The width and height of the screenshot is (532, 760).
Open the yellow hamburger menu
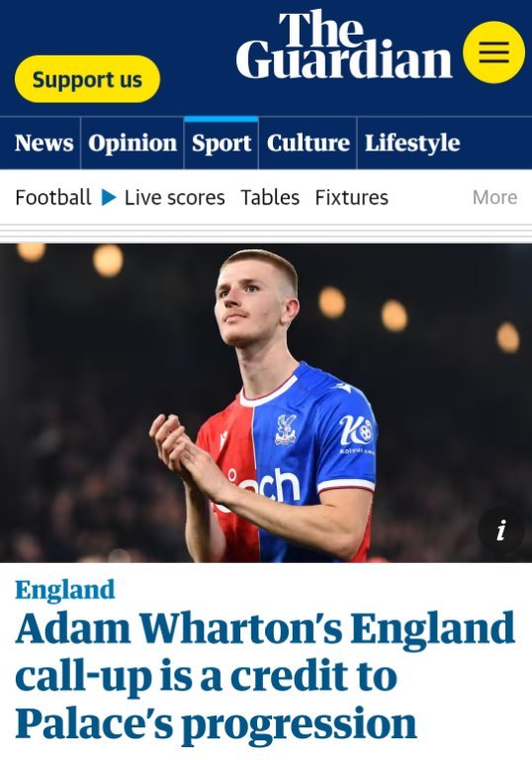pyautogui.click(x=493, y=52)
